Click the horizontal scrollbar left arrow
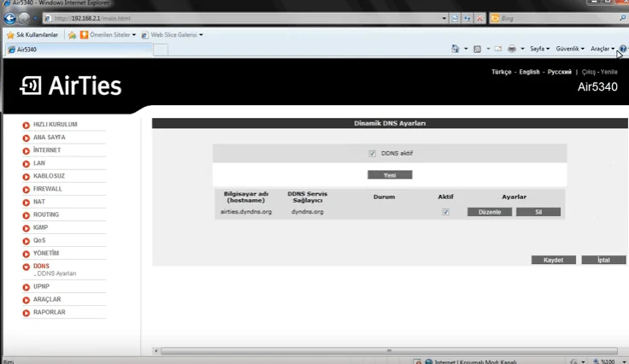 (156, 351)
